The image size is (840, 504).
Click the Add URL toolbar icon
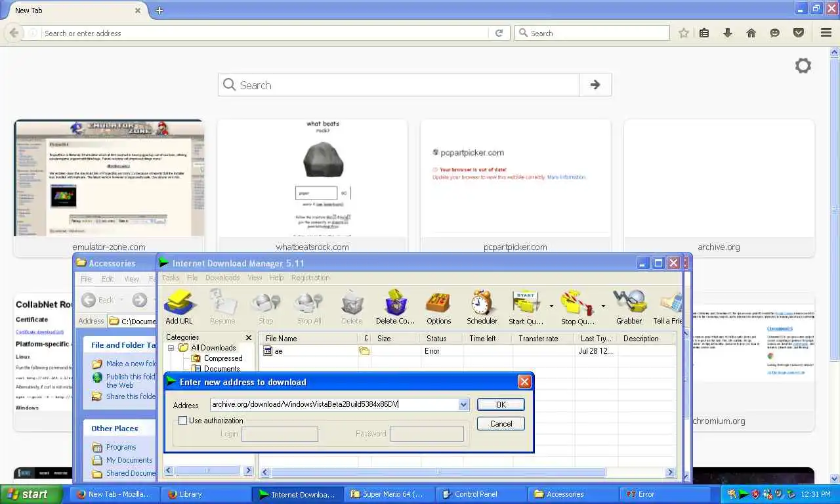pos(179,308)
